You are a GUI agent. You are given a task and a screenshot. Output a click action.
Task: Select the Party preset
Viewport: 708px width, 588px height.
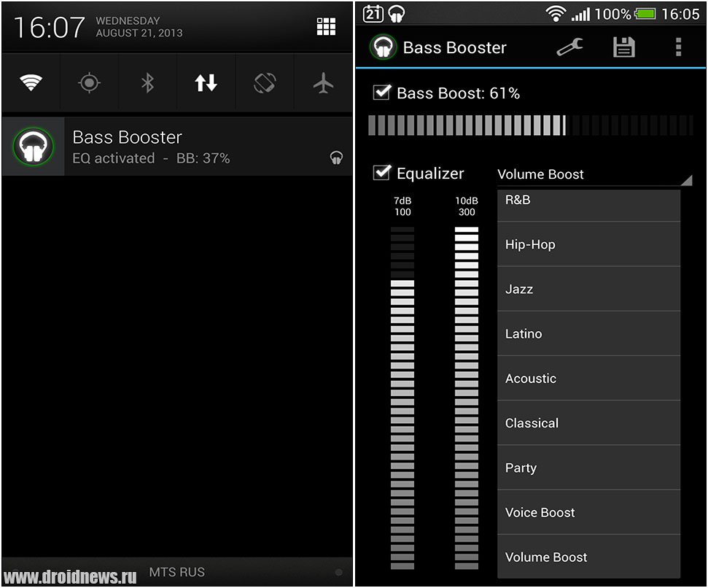589,468
